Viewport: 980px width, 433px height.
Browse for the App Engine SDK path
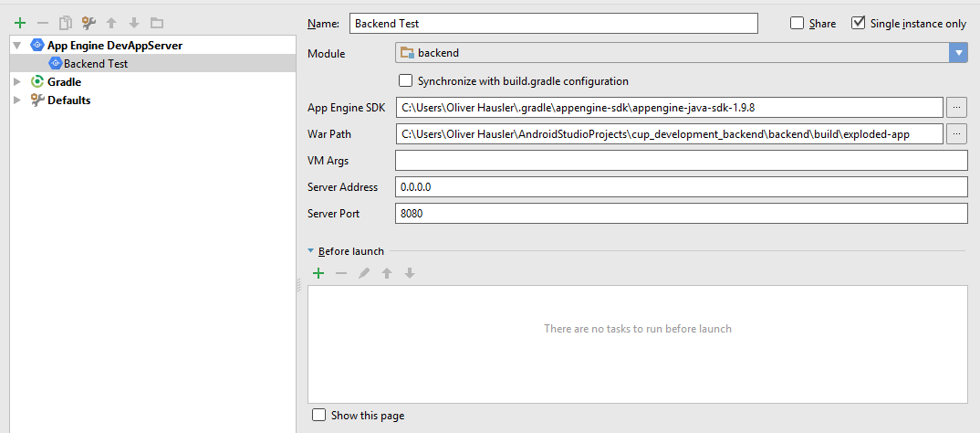point(956,108)
